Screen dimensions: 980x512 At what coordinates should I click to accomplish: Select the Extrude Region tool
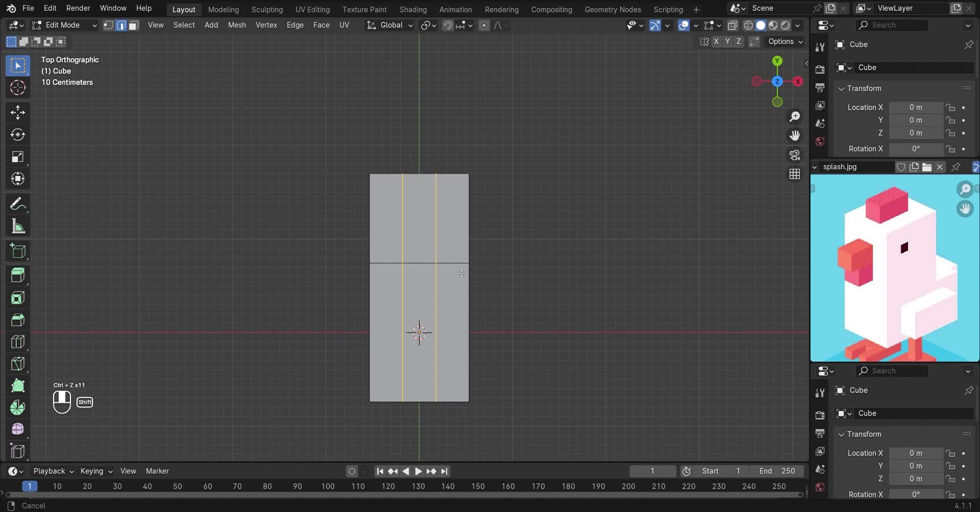[x=18, y=275]
